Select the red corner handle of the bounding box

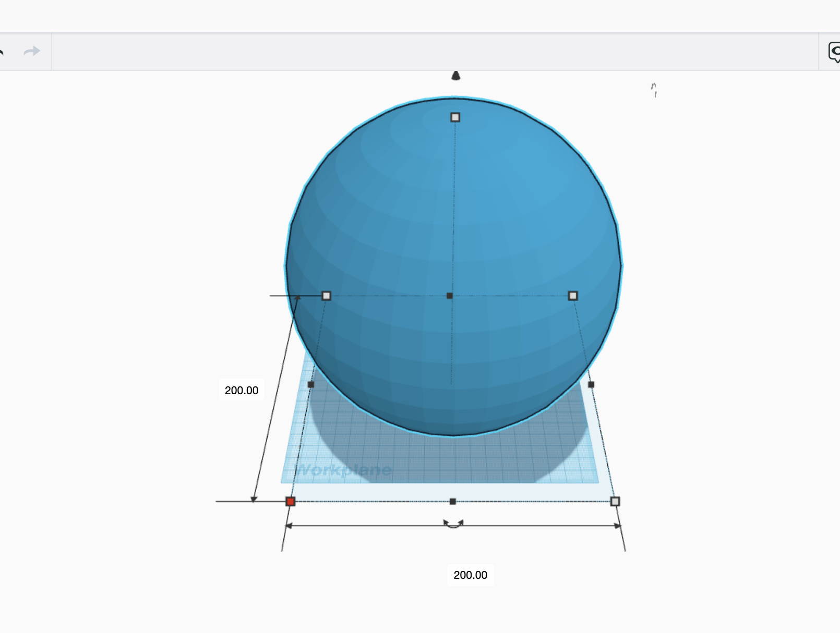coord(291,502)
